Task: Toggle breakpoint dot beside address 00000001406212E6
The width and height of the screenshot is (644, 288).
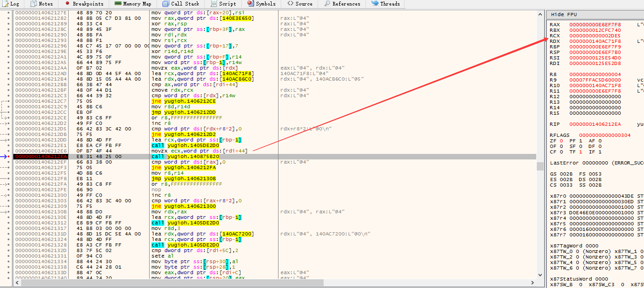Action: coord(9,151)
